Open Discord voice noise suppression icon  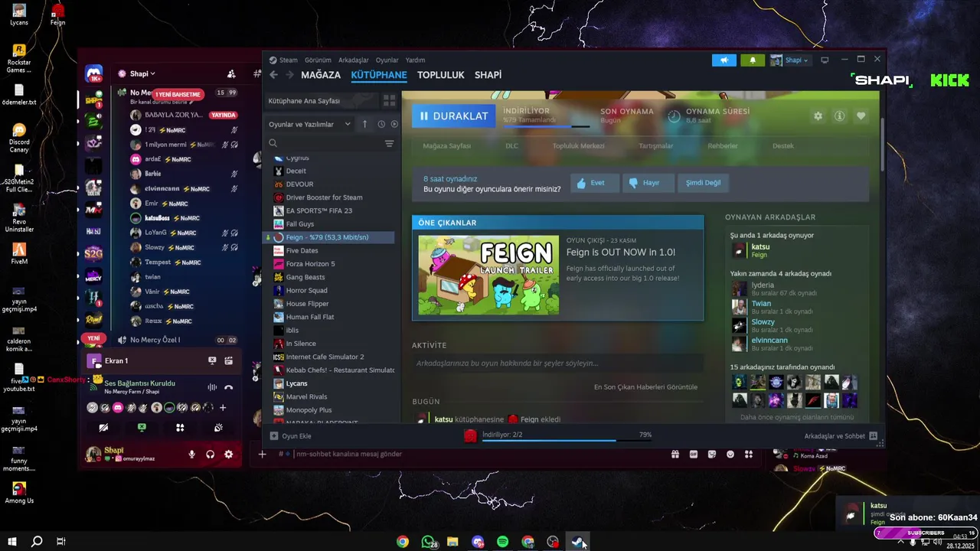point(212,387)
